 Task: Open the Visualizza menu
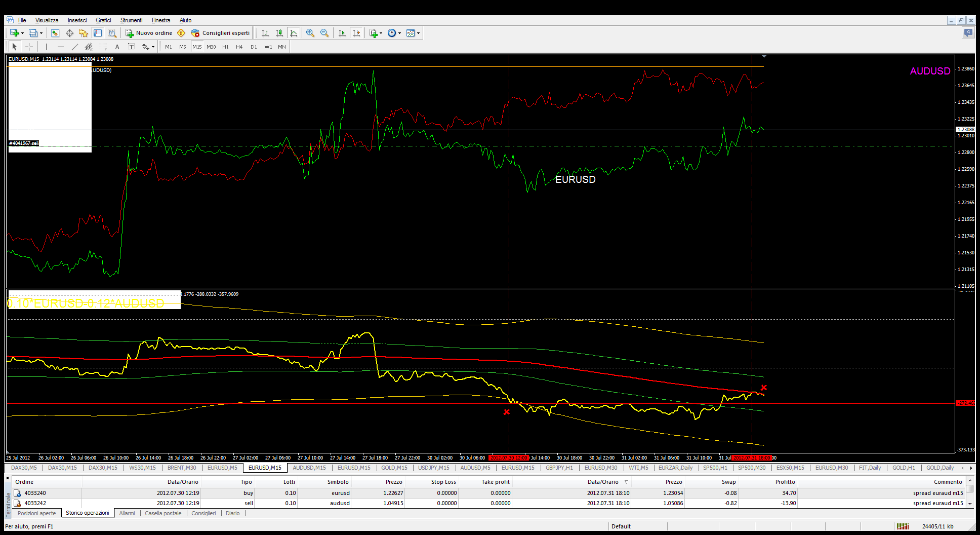point(47,20)
